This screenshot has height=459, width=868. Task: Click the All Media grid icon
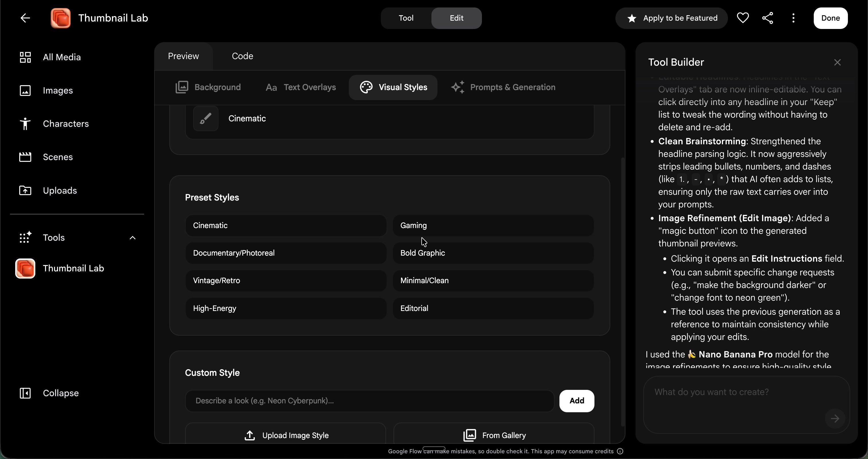point(25,57)
